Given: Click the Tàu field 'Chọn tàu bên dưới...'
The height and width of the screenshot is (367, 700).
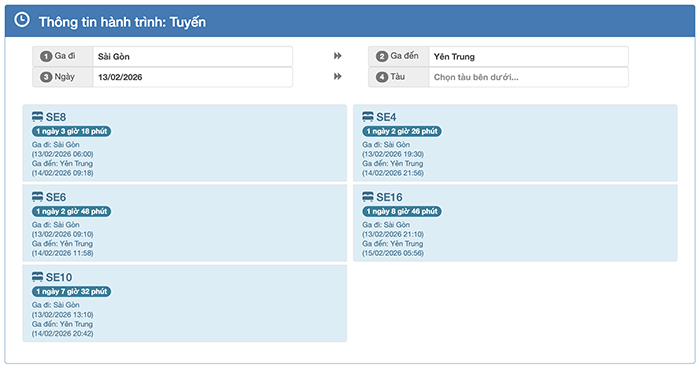Looking at the screenshot, I should coord(528,77).
